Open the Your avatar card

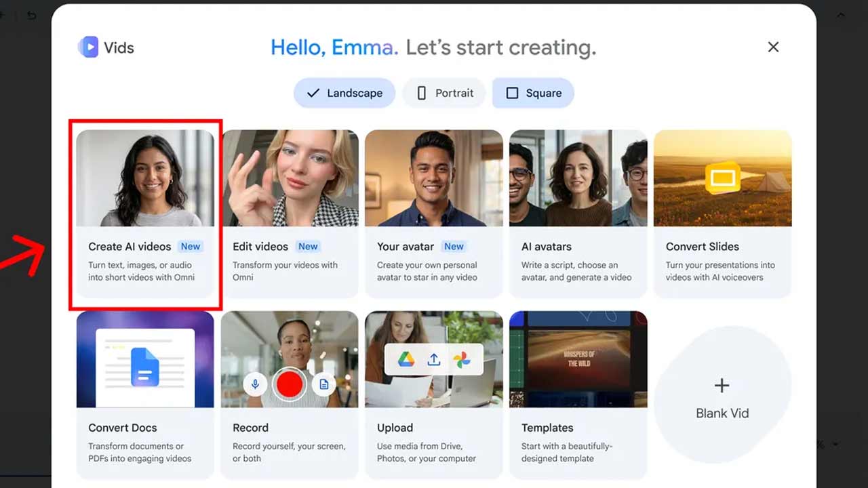pyautogui.click(x=434, y=213)
